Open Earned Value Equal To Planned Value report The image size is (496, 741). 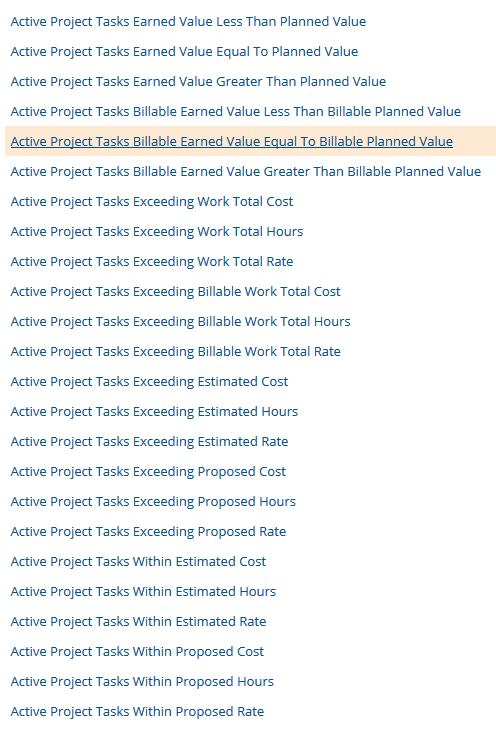(184, 52)
